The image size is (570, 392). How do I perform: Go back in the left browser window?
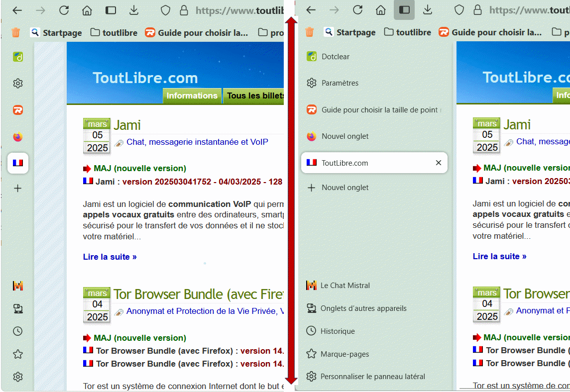[17, 10]
